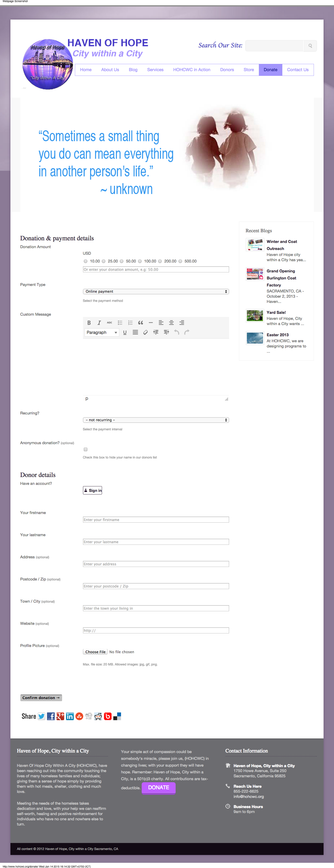This screenshot has width=334, height=868.
Task: Undo last edit in message editor
Action: 176,332
